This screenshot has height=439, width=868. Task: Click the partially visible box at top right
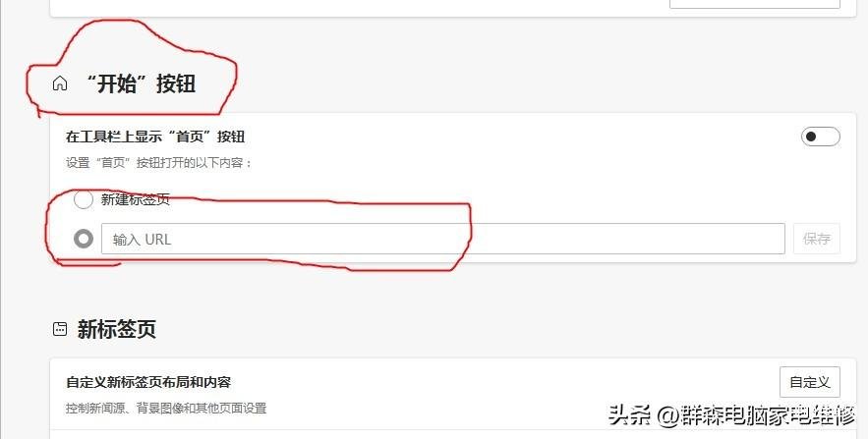755,4
